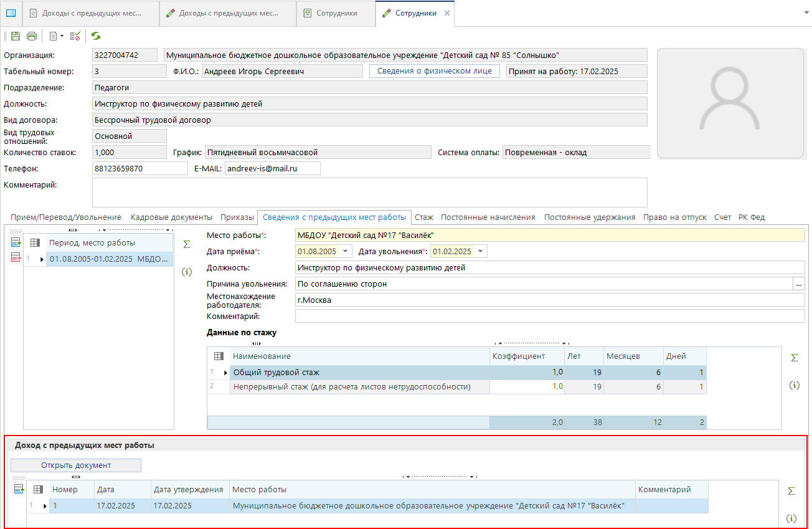Click the info icon beside the income table

791,518
